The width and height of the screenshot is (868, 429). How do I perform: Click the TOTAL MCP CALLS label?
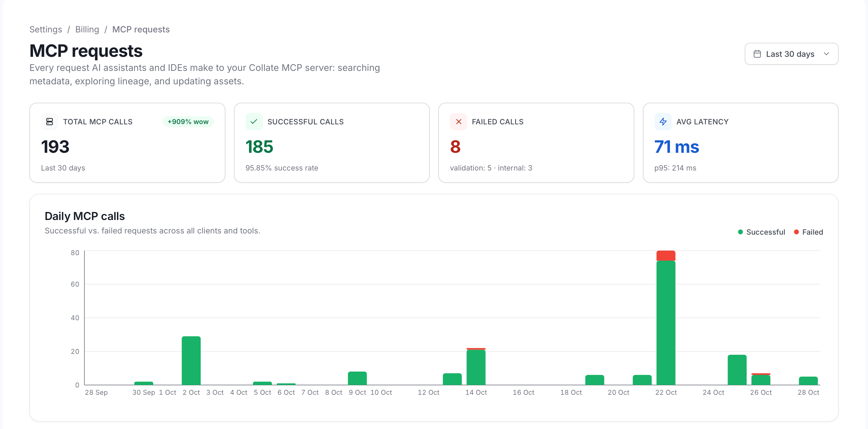[x=98, y=122]
